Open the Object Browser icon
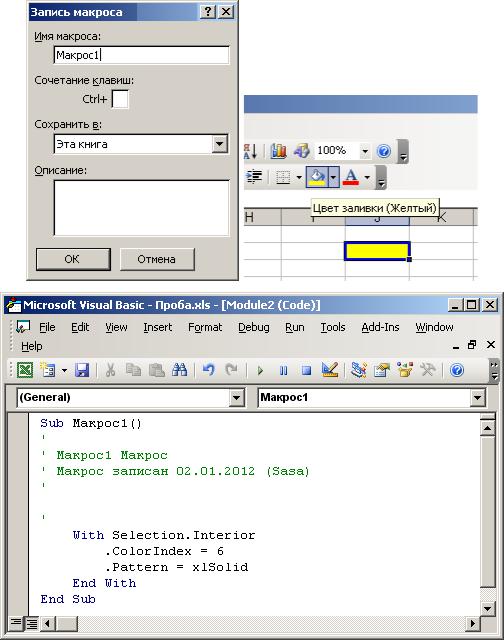504x640 pixels. [x=405, y=370]
